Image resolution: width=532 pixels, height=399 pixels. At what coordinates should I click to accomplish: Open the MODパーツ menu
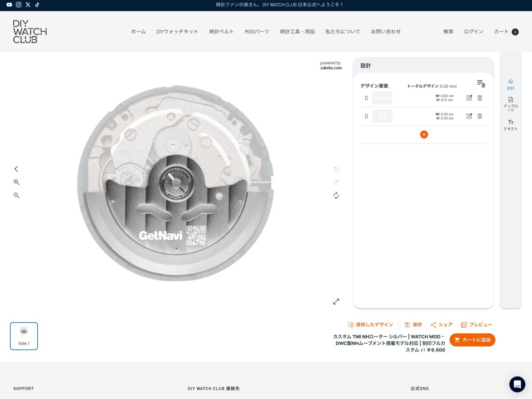click(257, 31)
